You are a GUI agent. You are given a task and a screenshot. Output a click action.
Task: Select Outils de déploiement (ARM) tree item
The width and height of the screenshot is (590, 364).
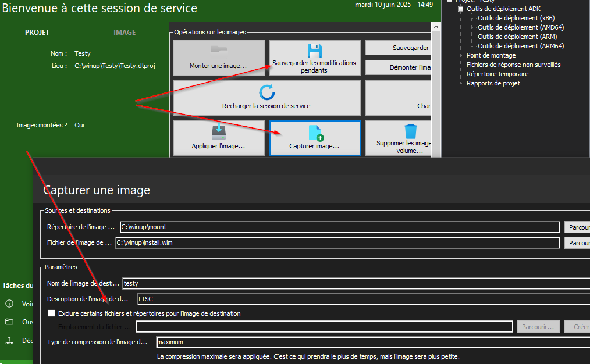pos(517,37)
